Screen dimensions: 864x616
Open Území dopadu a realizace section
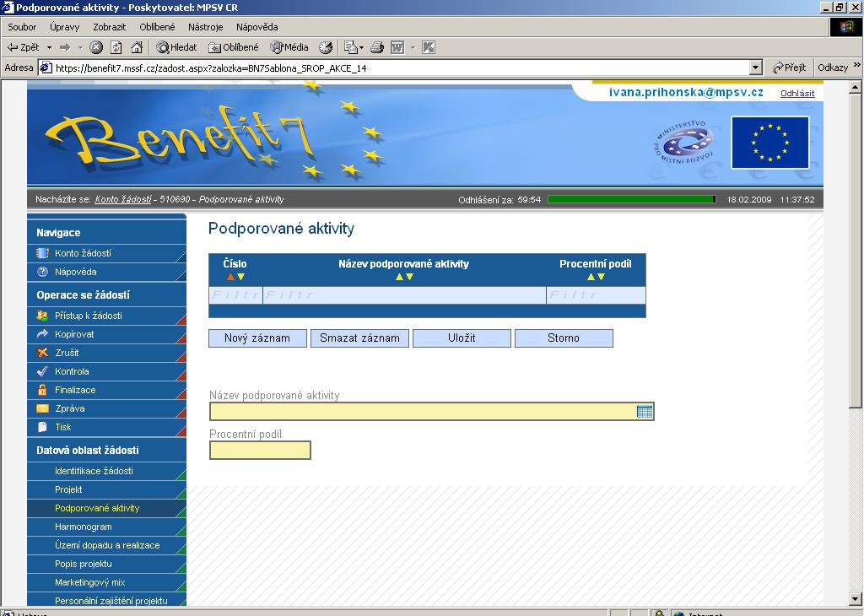point(106,545)
